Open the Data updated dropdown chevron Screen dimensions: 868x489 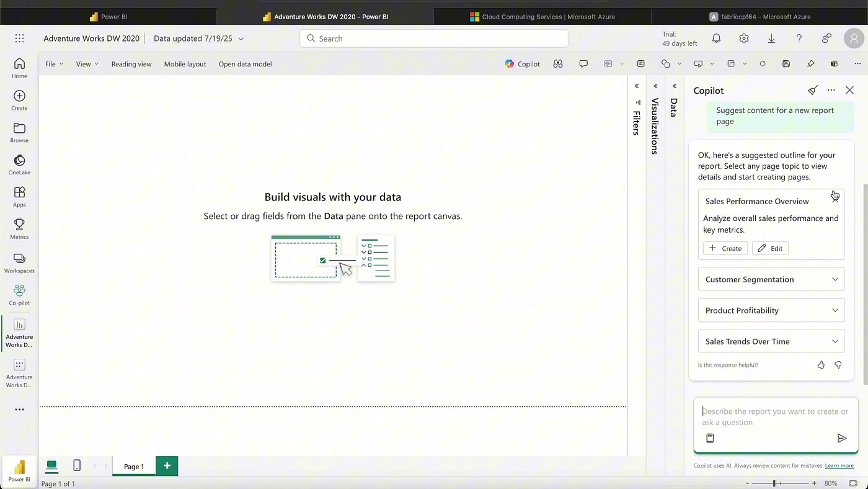[241, 38]
